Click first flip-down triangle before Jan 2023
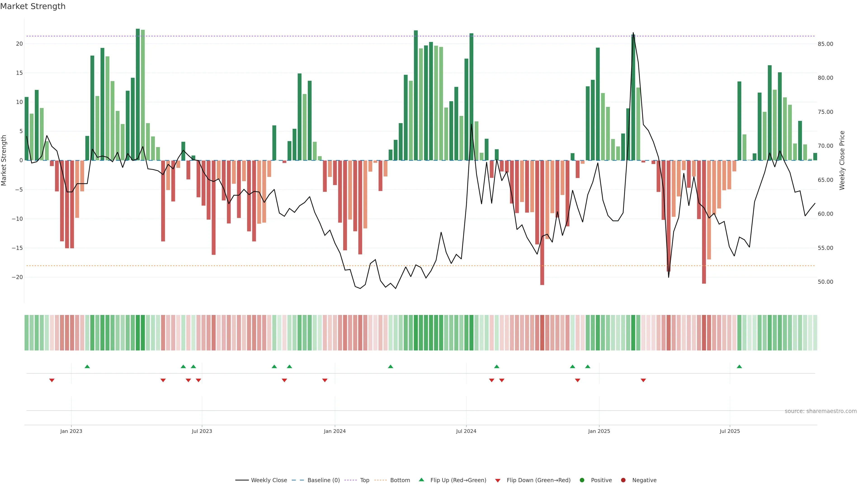The image size is (868, 488). [52, 380]
